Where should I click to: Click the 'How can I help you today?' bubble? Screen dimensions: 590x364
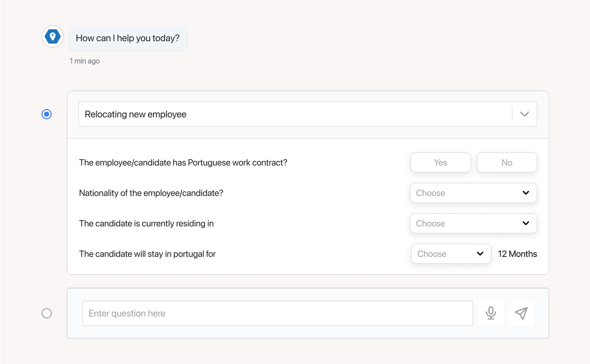click(128, 38)
